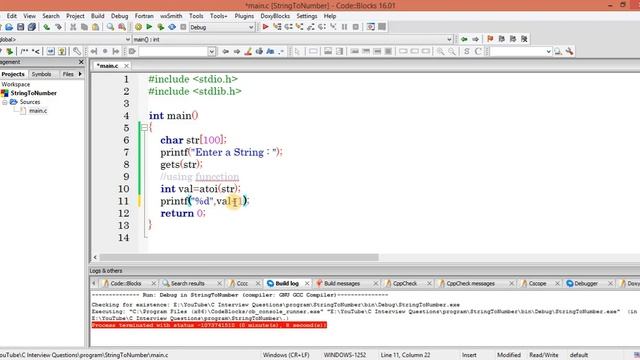Click the red highlight marker icon
Screen dimensions: 640x360
pos(248,51)
